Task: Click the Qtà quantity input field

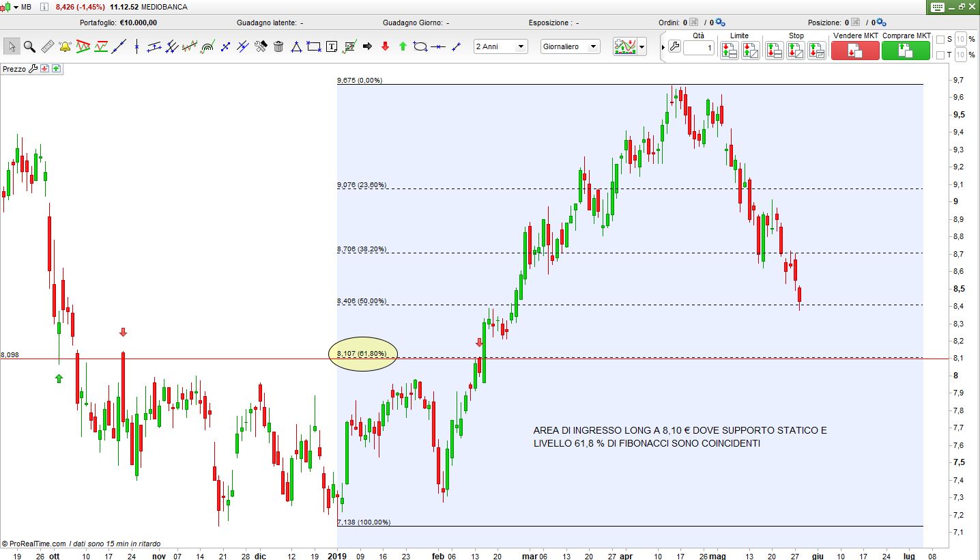Action: (698, 48)
